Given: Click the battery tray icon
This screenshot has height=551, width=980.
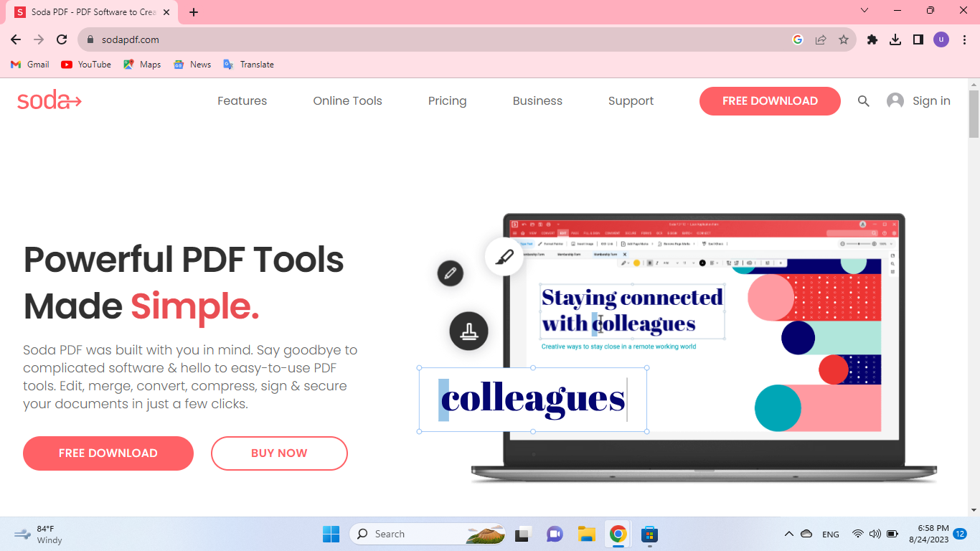Looking at the screenshot, I should 892,534.
